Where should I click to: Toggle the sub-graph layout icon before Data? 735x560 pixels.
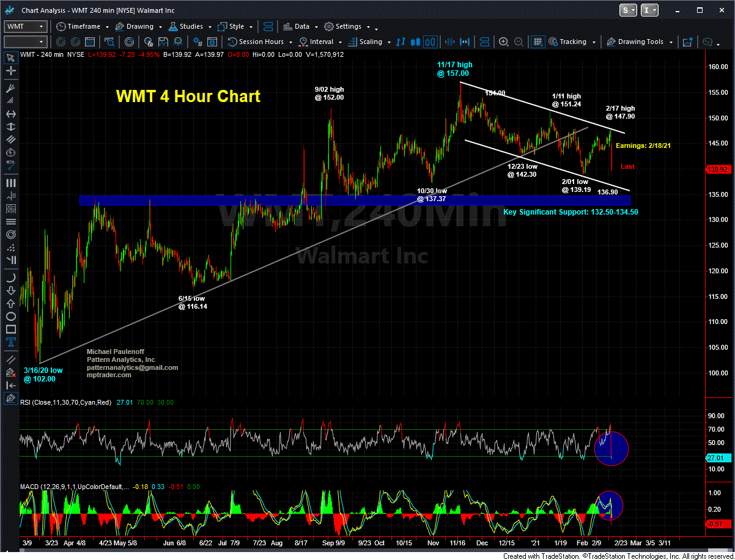point(269,26)
